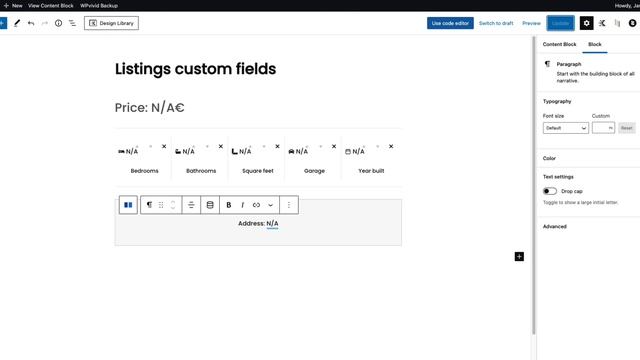Open the Font size Default dropdown
Screen dimensions: 640x360
click(x=566, y=128)
